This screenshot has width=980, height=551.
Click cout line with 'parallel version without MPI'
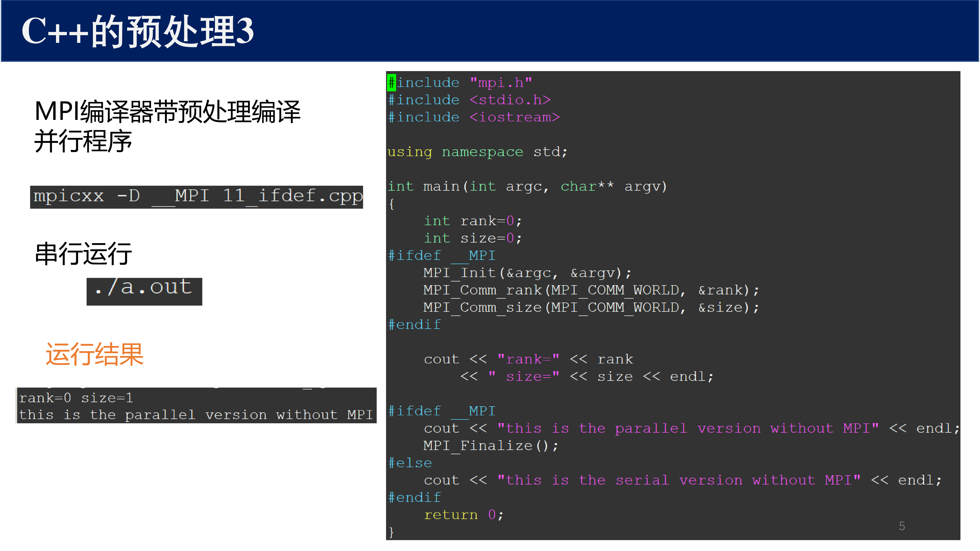[x=692, y=428]
